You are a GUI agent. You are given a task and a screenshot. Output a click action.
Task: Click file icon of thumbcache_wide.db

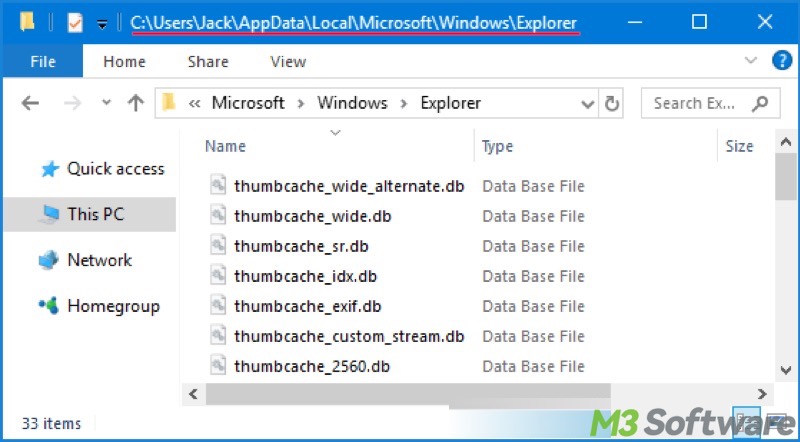point(218,215)
